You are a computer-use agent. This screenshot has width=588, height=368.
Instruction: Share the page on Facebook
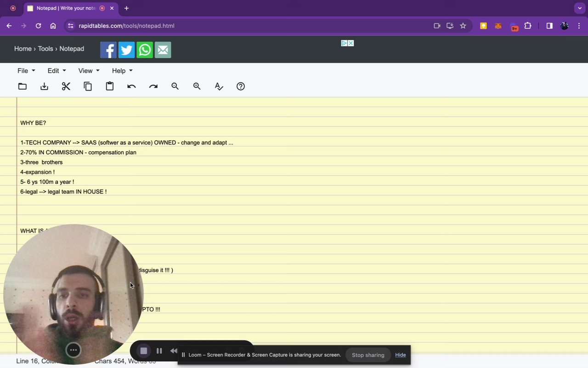pyautogui.click(x=108, y=50)
